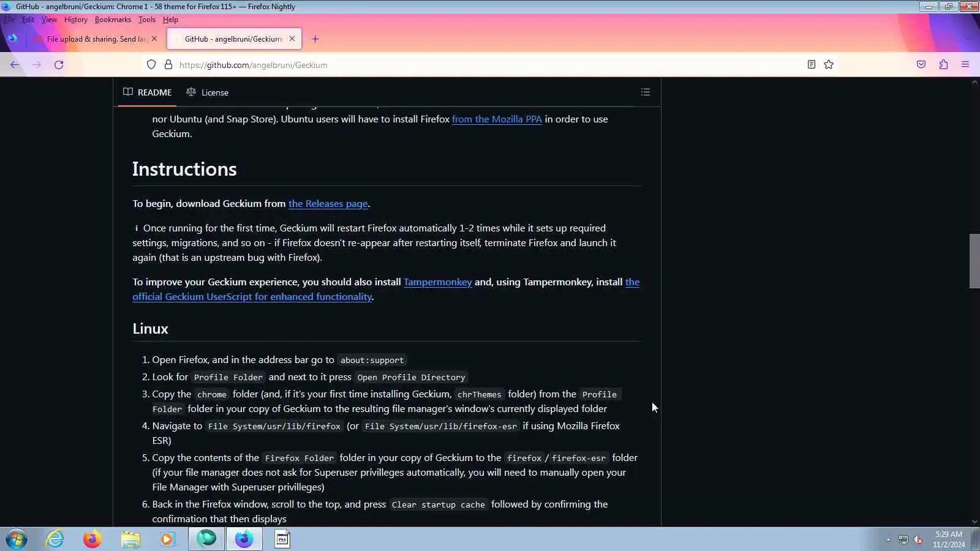The image size is (980, 551).
Task: Open the Firefox View pinned icon
Action: 13,38
